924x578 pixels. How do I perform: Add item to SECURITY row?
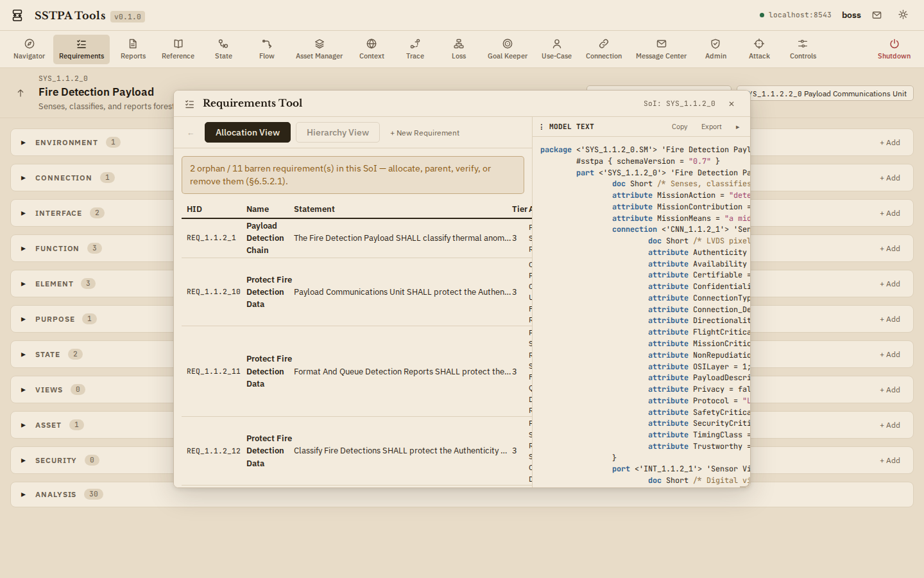(889, 460)
